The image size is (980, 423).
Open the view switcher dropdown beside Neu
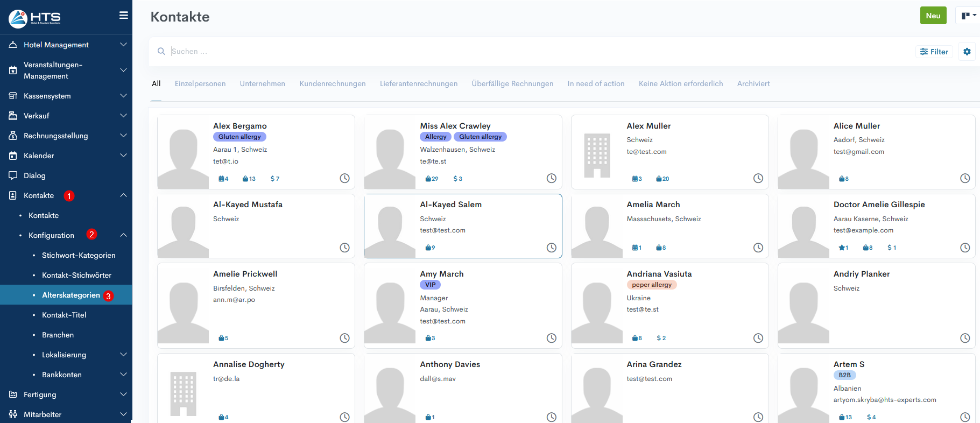coord(969,16)
